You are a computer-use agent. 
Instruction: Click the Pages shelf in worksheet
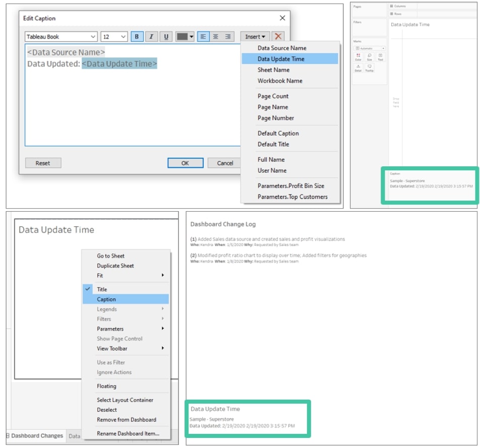[370, 10]
